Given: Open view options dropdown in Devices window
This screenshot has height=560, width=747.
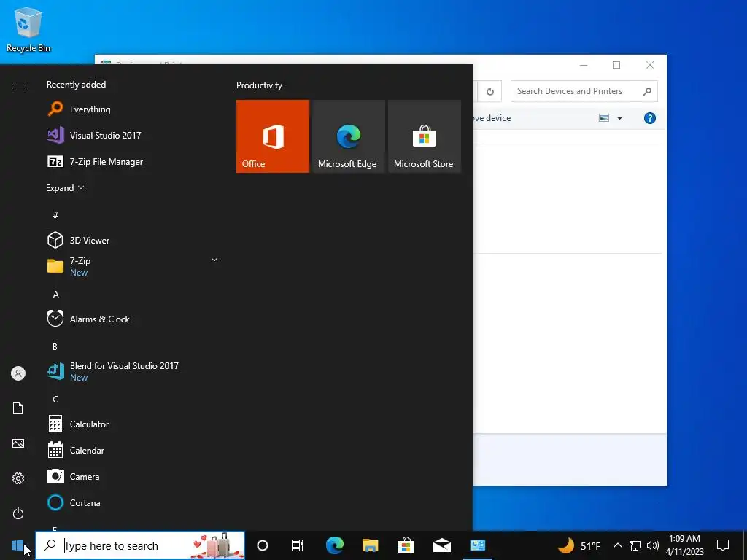Looking at the screenshot, I should pos(620,118).
